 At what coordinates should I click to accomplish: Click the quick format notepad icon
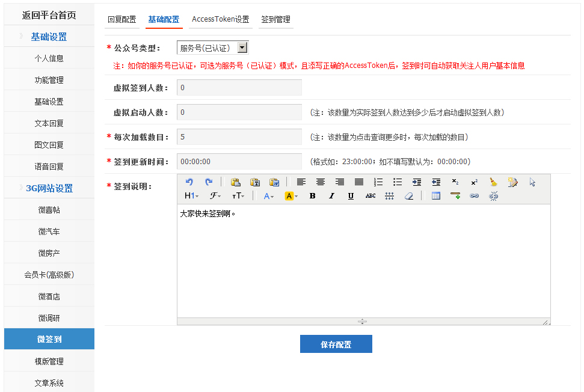[x=513, y=182]
